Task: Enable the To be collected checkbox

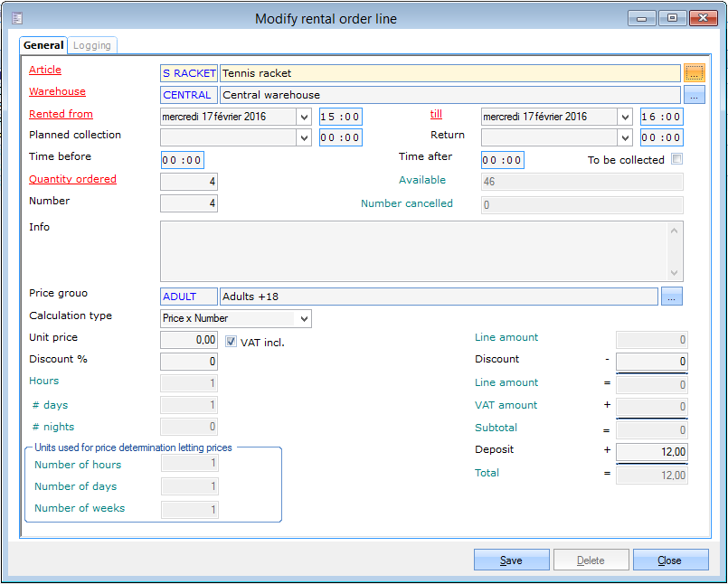Action: click(676, 160)
